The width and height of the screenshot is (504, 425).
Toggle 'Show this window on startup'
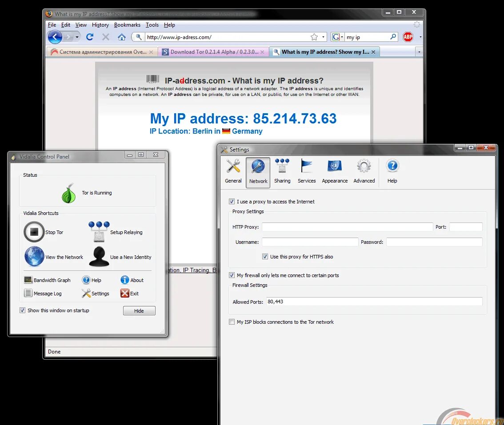pyautogui.click(x=22, y=310)
